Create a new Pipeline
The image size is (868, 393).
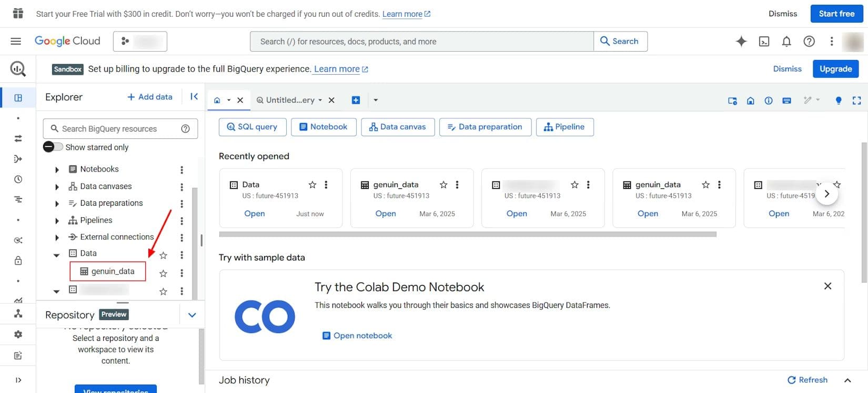tap(564, 127)
